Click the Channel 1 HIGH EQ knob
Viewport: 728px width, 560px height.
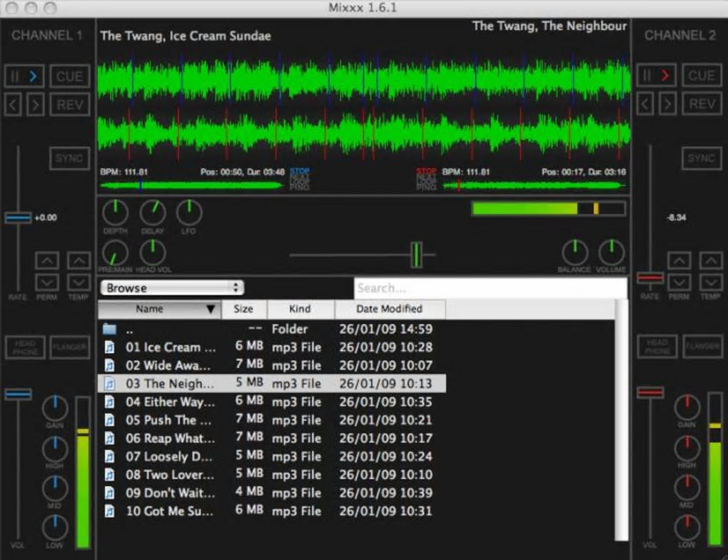click(x=55, y=449)
